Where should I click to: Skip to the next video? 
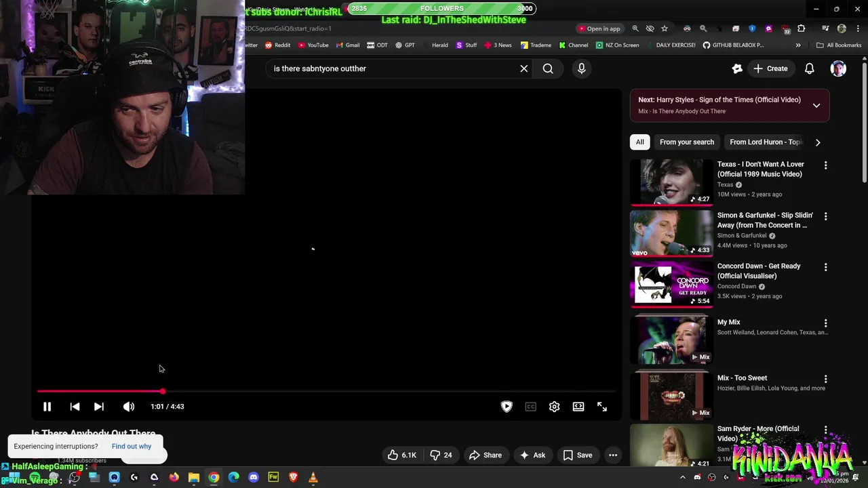99,407
